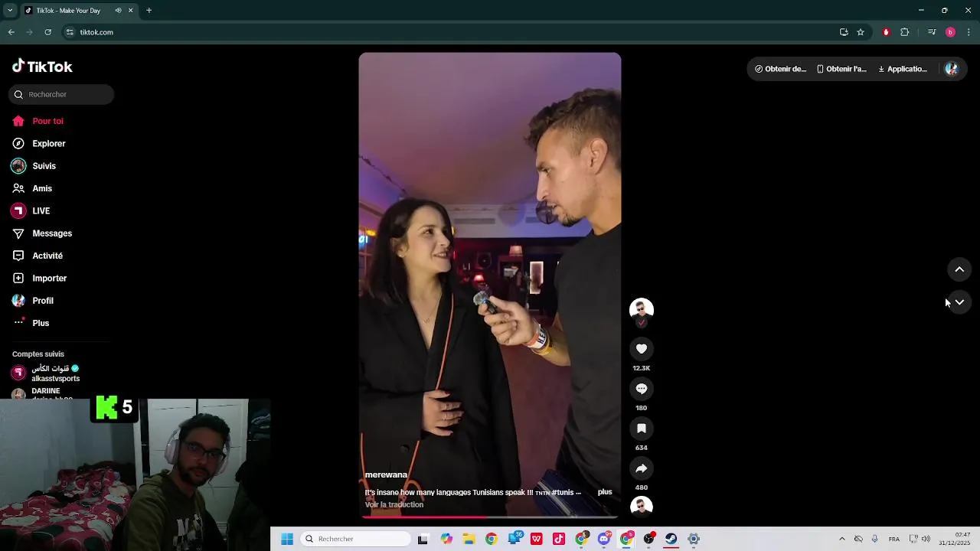980x551 pixels.
Task: Open the microphone icon in system tray
Action: pos(874,539)
